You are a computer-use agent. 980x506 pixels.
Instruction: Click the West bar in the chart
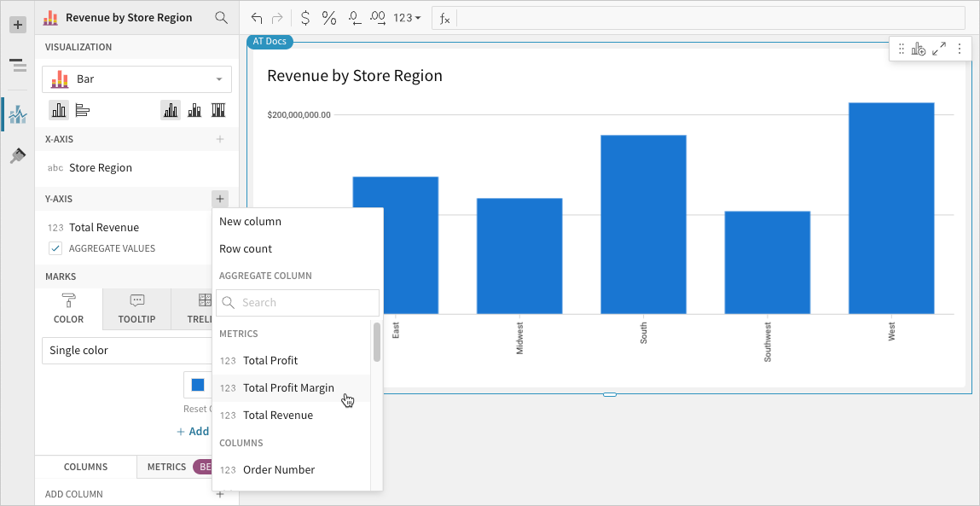(x=891, y=208)
